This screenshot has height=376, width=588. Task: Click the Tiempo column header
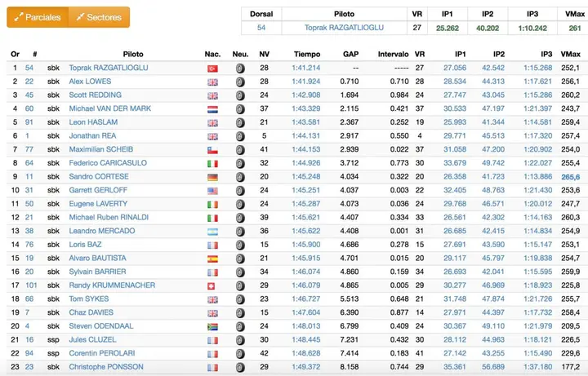307,55
